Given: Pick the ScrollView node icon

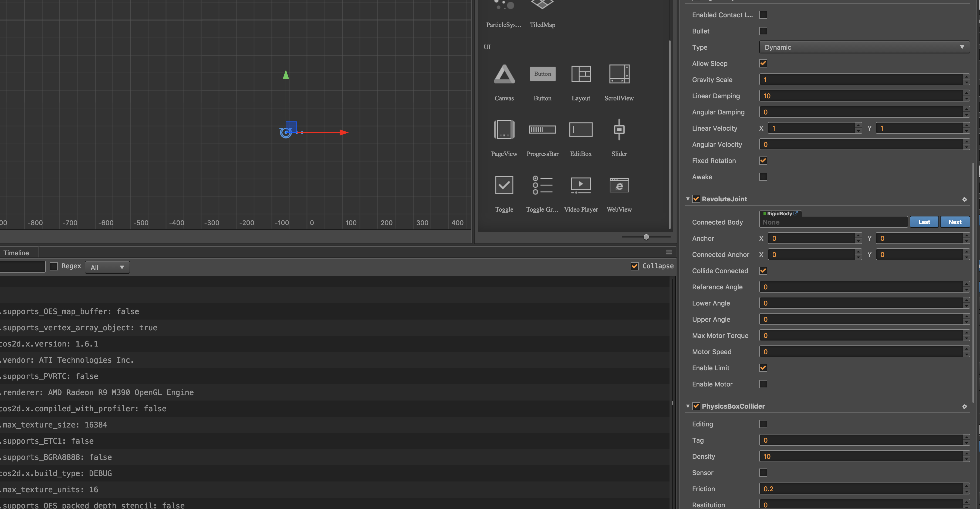Looking at the screenshot, I should click(619, 74).
